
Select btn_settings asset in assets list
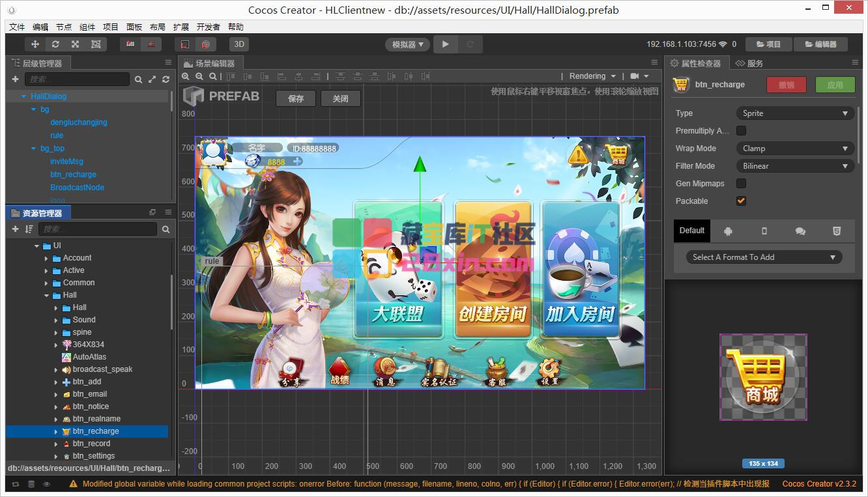pos(93,456)
